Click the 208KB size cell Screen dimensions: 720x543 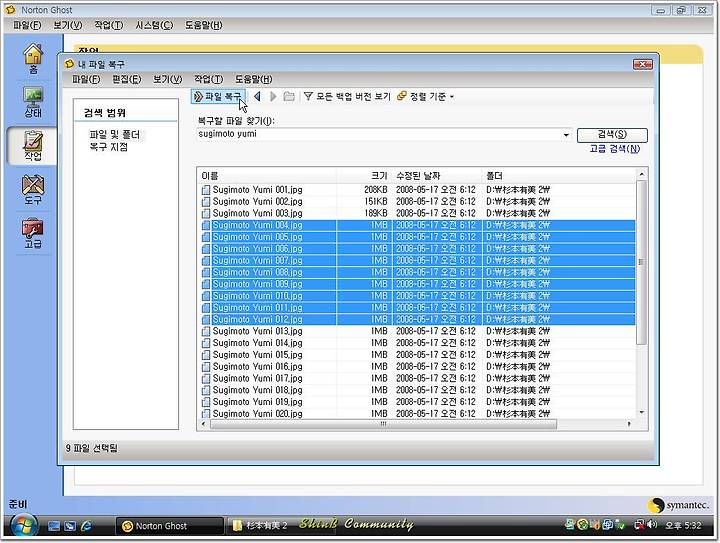click(x=376, y=190)
